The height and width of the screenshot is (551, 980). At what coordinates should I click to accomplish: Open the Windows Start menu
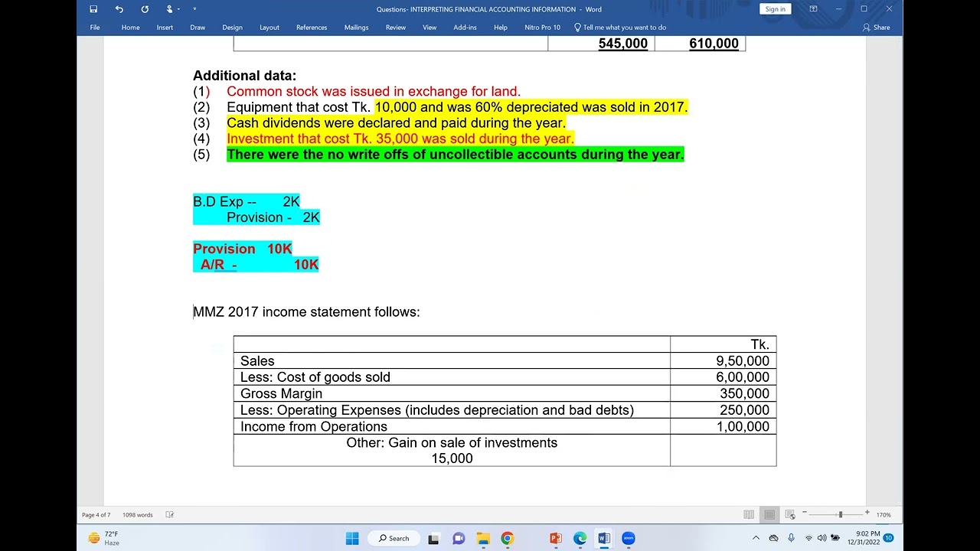click(352, 538)
